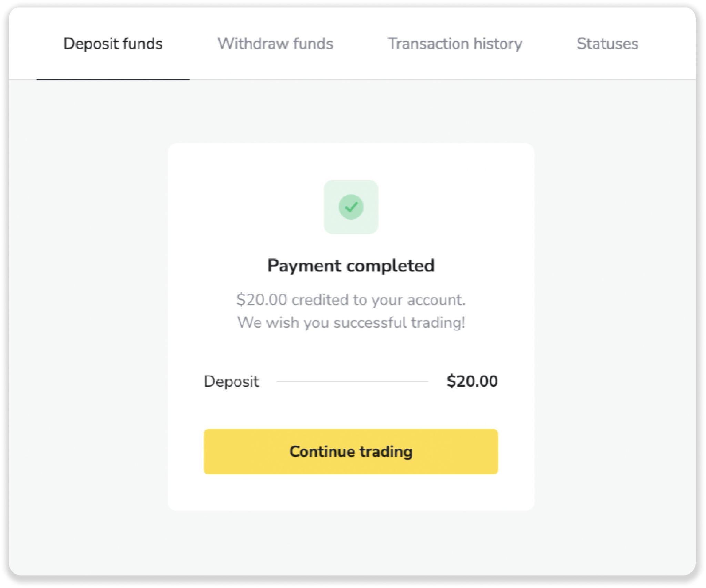Go to the Statuses tab
Viewport: 706px width, 588px height.
coord(607,44)
